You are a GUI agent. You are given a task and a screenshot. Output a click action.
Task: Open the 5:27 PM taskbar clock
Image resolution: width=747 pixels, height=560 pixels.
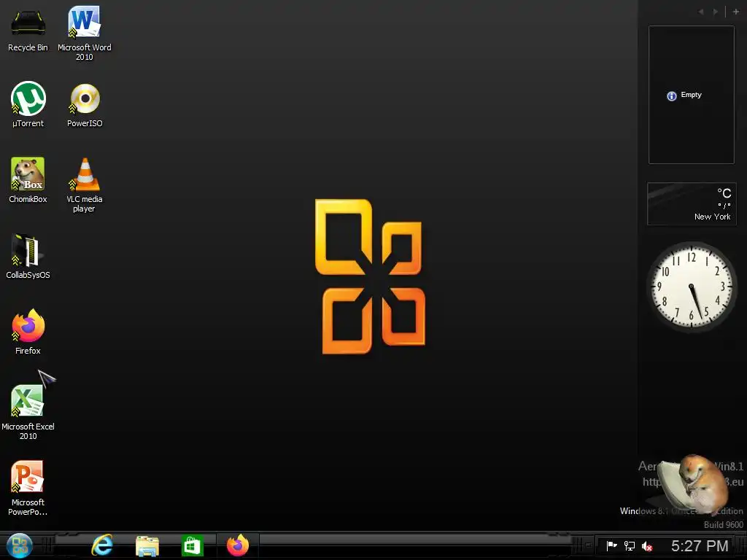pos(700,545)
